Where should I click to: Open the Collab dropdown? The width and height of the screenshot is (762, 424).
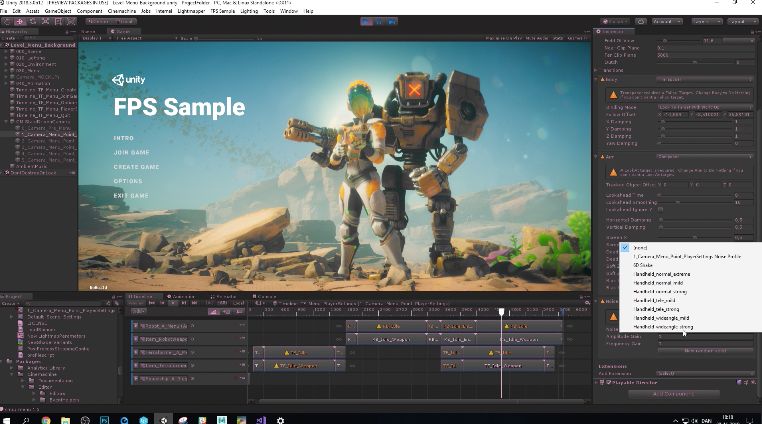click(615, 21)
